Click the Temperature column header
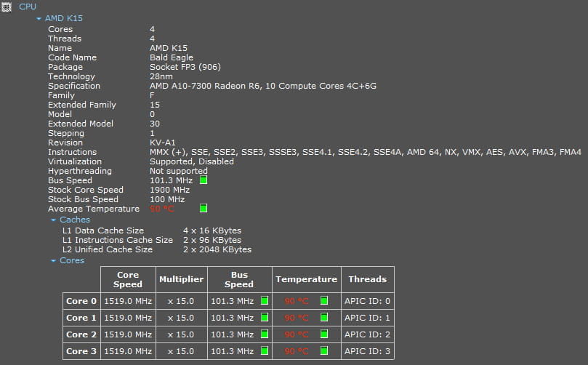 307,279
